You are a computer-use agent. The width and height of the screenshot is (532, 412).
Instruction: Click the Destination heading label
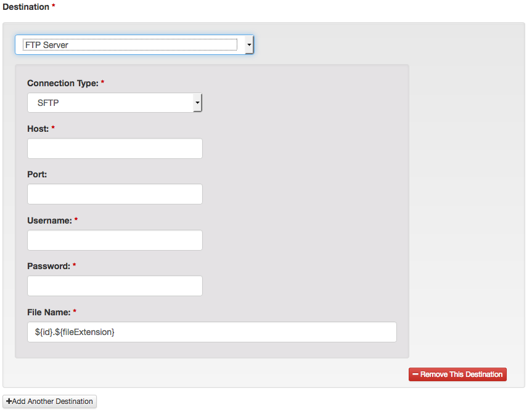(x=26, y=7)
